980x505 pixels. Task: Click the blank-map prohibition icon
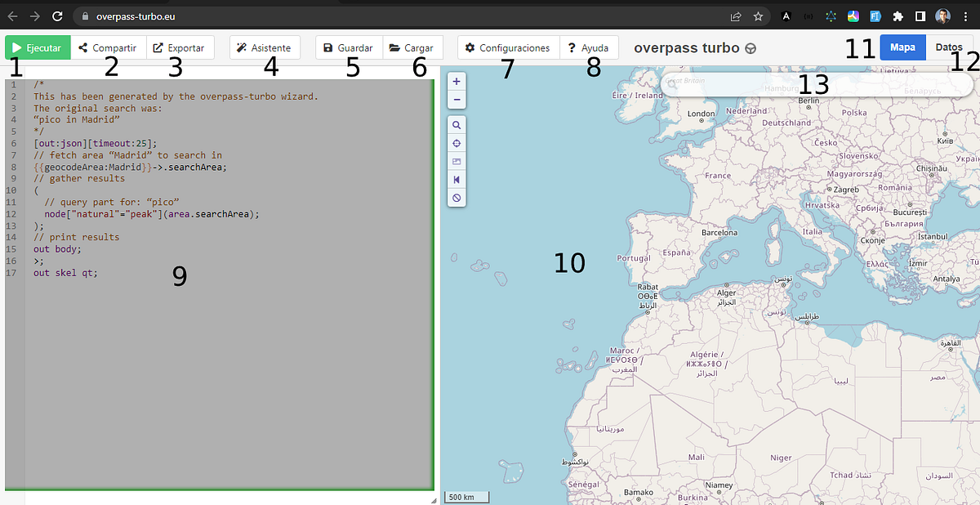pos(456,198)
